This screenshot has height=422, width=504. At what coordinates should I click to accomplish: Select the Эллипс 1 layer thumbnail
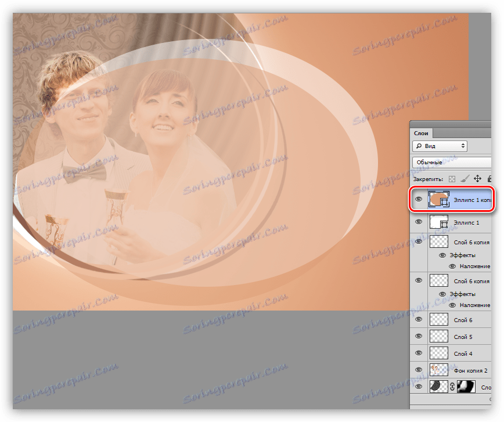point(439,222)
